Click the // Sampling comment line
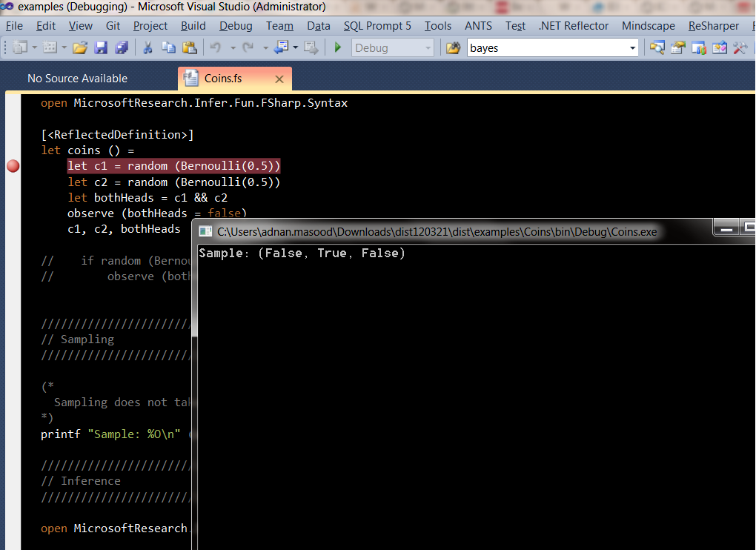 pos(78,339)
